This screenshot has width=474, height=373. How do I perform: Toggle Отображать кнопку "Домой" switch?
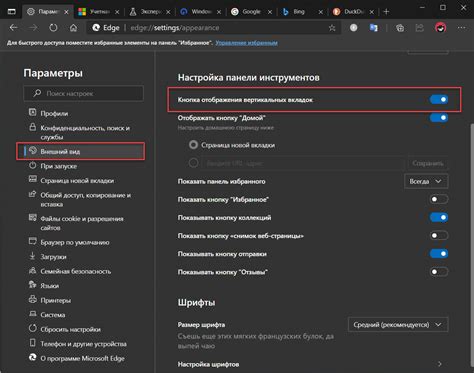coord(439,117)
